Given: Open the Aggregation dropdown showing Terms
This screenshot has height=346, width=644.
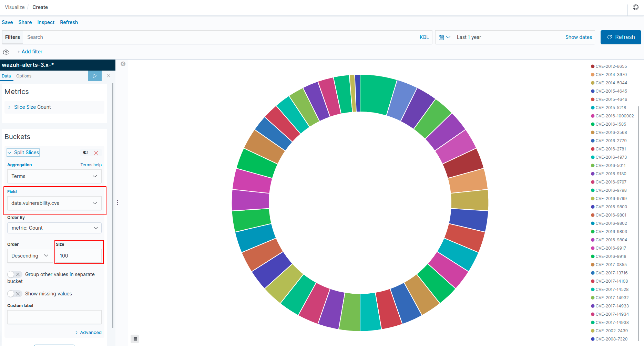Looking at the screenshot, I should [x=54, y=176].
